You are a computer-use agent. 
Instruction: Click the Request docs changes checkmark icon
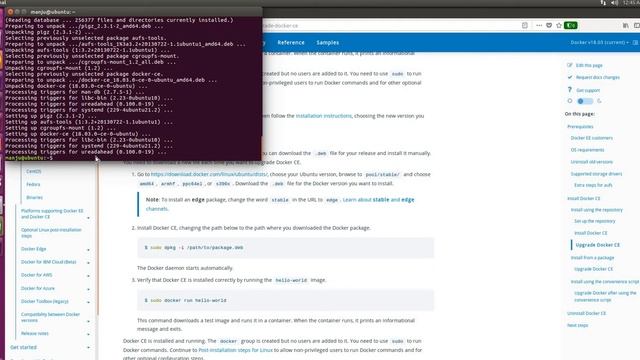570,77
